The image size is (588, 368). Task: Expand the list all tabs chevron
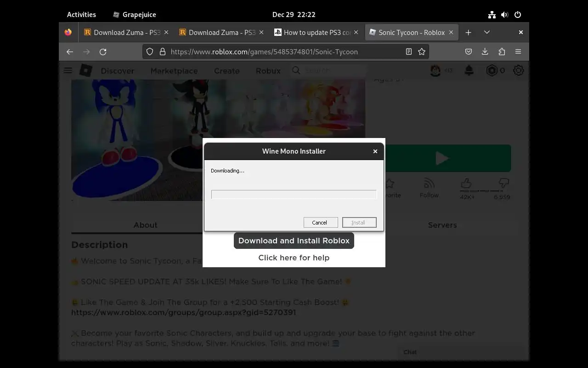point(487,32)
